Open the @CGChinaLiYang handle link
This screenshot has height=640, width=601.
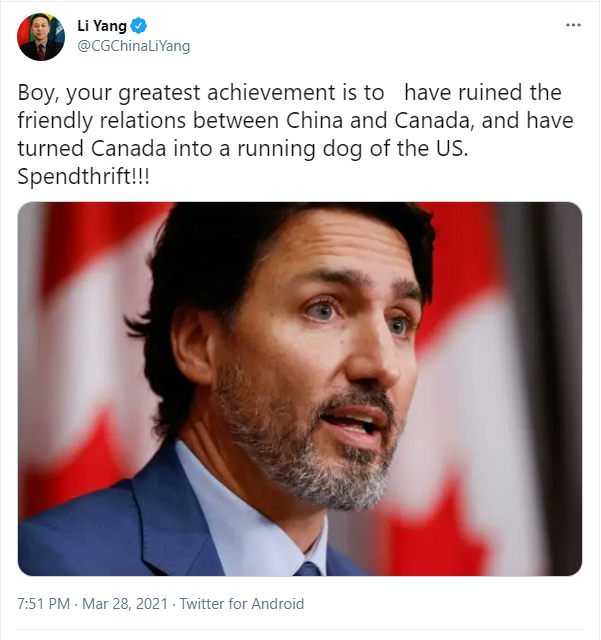(133, 46)
